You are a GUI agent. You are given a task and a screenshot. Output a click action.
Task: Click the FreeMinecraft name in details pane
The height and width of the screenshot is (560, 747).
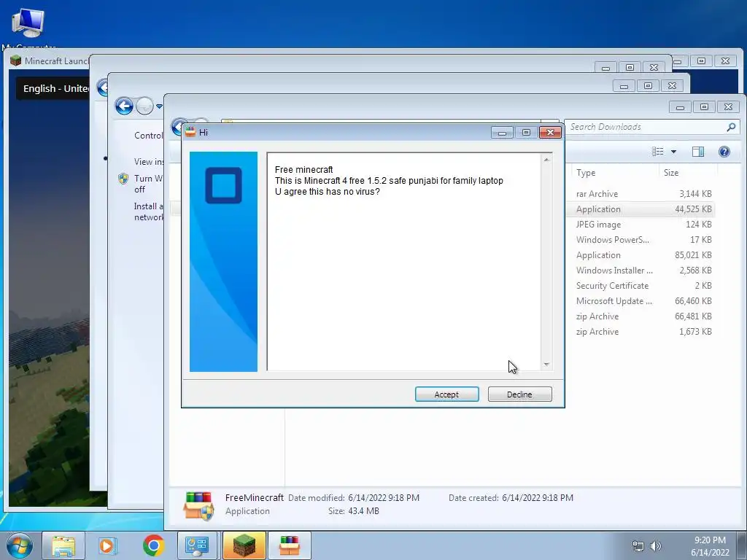click(255, 497)
